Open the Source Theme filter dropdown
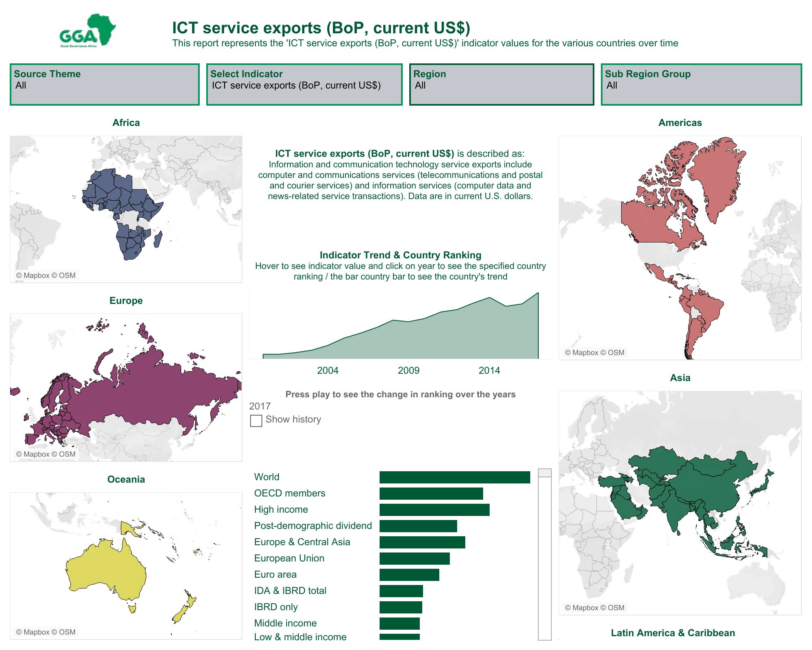Screen dimensions: 812x650 pyautogui.click(x=104, y=85)
